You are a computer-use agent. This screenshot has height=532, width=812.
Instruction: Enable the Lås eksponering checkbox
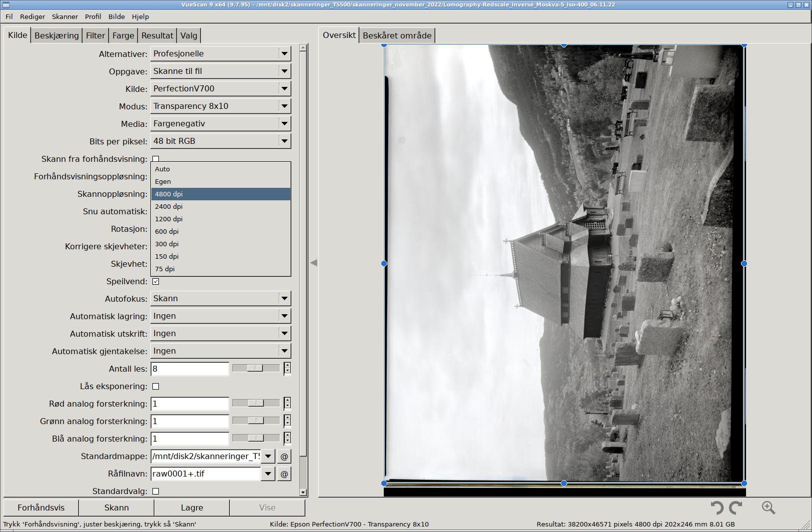[155, 386]
